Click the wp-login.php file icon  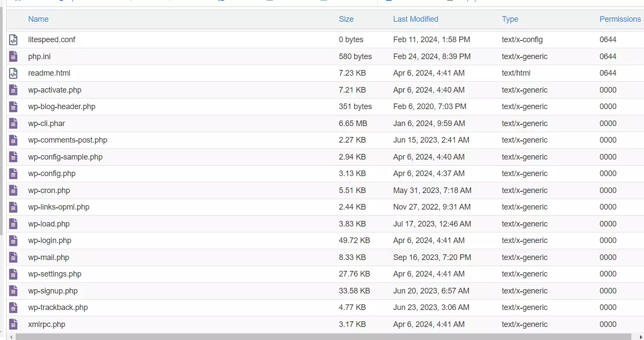point(13,240)
